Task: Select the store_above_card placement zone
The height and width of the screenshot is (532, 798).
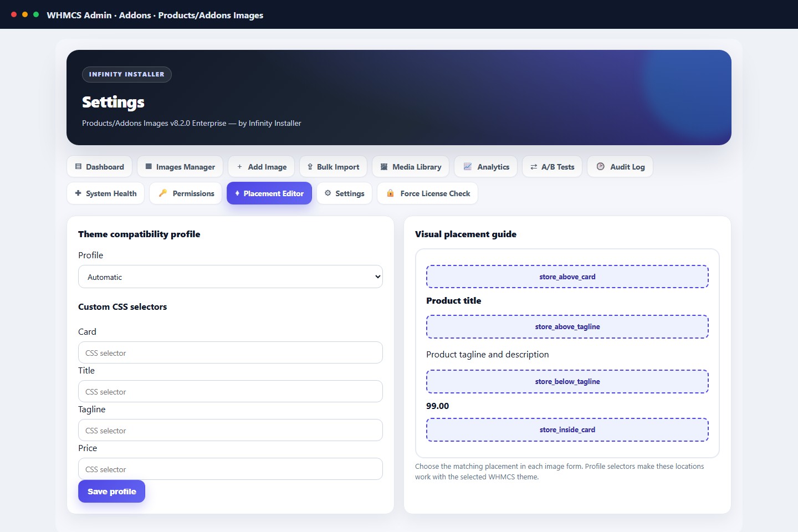Action: [567, 277]
